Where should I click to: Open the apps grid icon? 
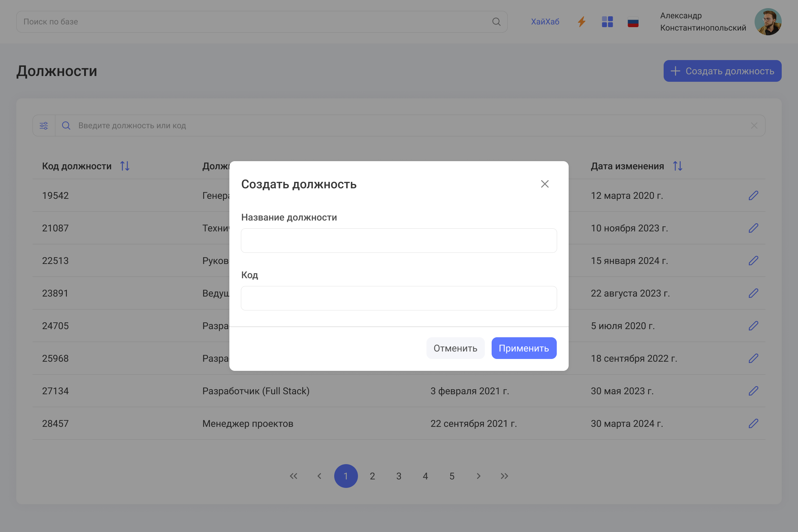pos(607,22)
